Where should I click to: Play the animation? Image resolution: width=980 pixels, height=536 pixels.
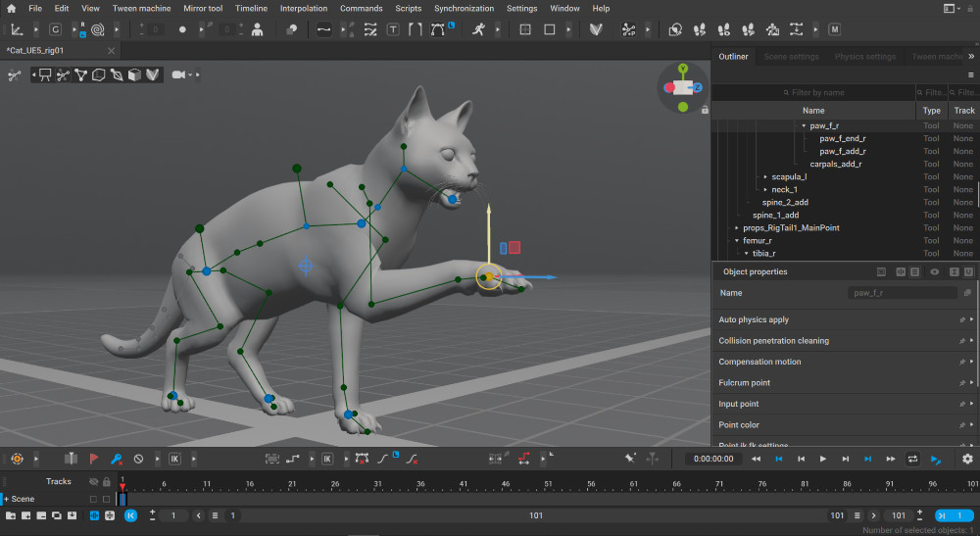click(x=823, y=459)
